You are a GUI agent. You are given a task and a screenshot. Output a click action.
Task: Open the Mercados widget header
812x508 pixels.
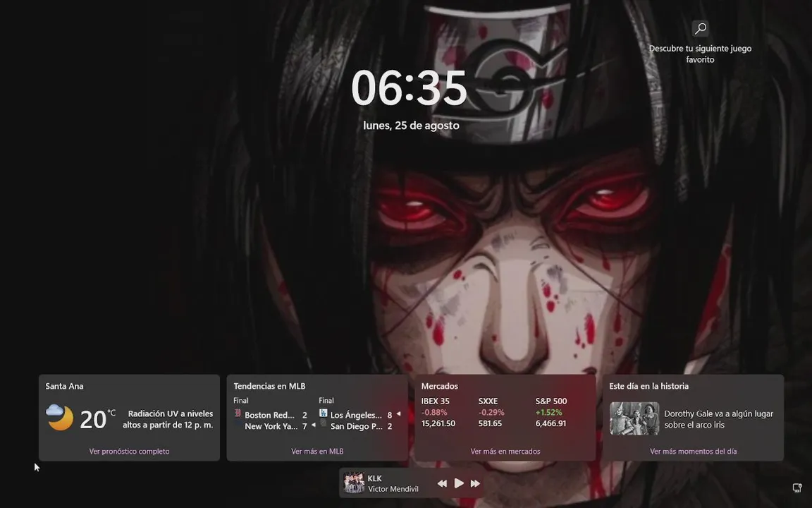(440, 386)
